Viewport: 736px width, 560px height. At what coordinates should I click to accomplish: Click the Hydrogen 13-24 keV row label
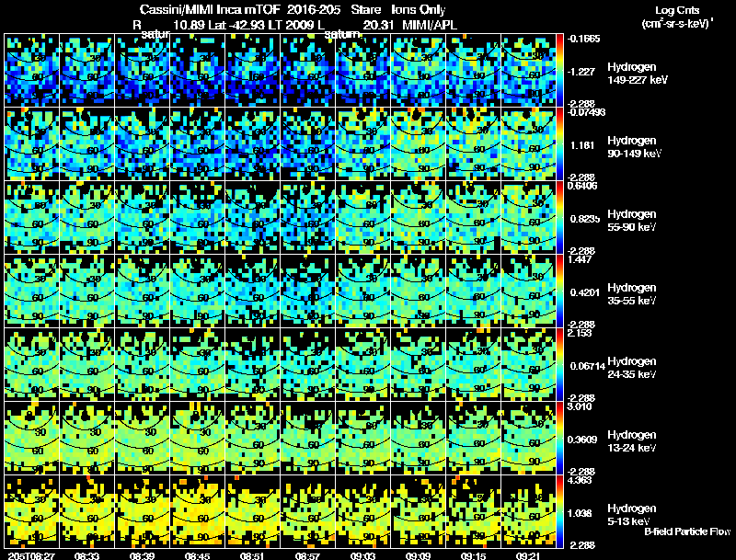tap(632, 441)
